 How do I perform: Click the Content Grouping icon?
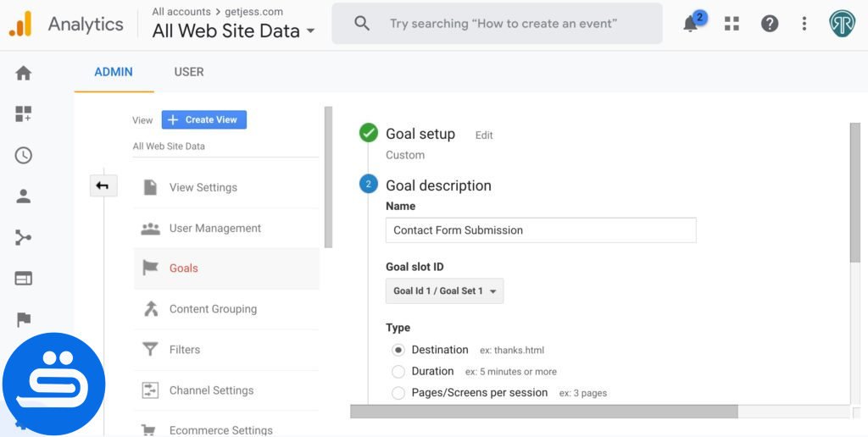(151, 308)
